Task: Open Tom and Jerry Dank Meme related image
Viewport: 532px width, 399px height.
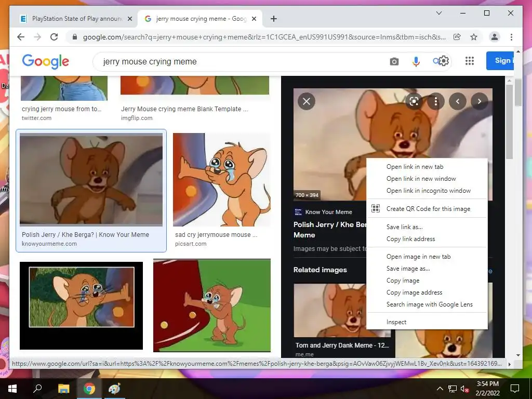Action: click(x=342, y=311)
